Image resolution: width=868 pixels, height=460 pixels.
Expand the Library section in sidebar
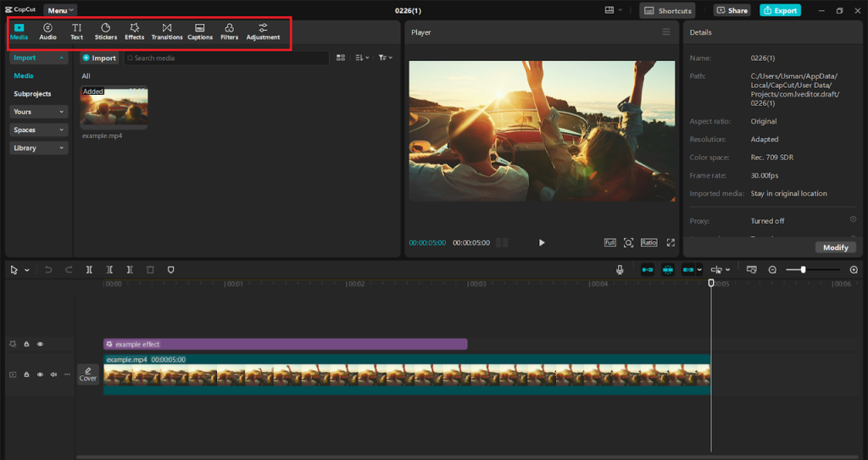[39, 148]
